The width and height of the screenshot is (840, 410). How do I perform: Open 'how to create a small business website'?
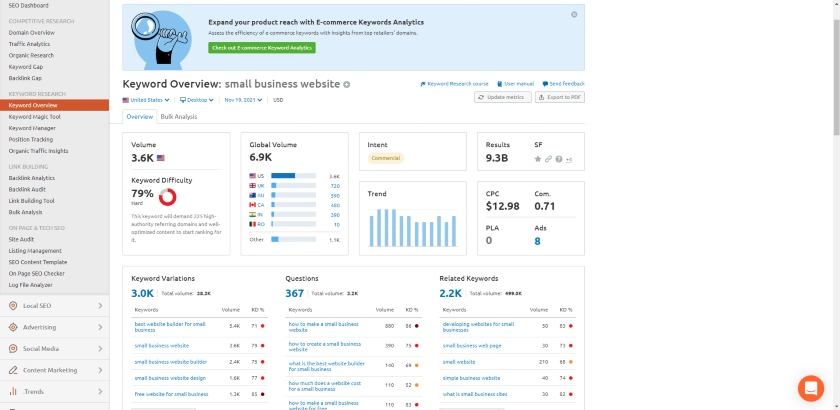tap(325, 347)
